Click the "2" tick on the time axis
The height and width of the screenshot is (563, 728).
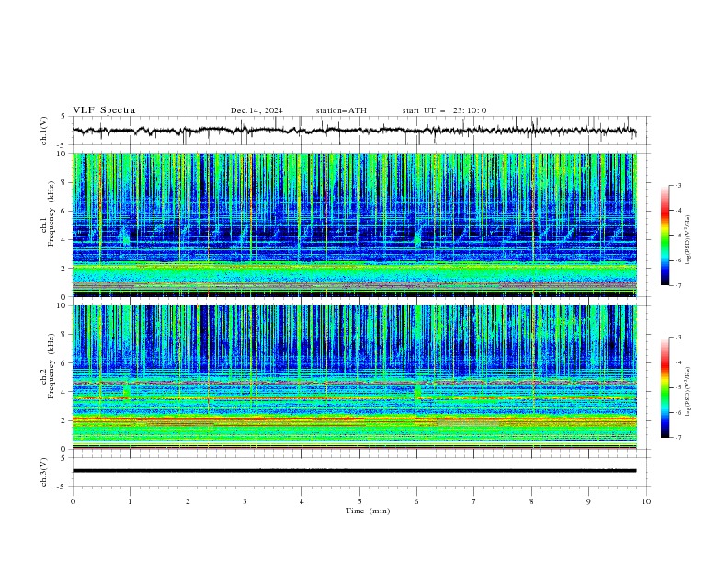[188, 501]
